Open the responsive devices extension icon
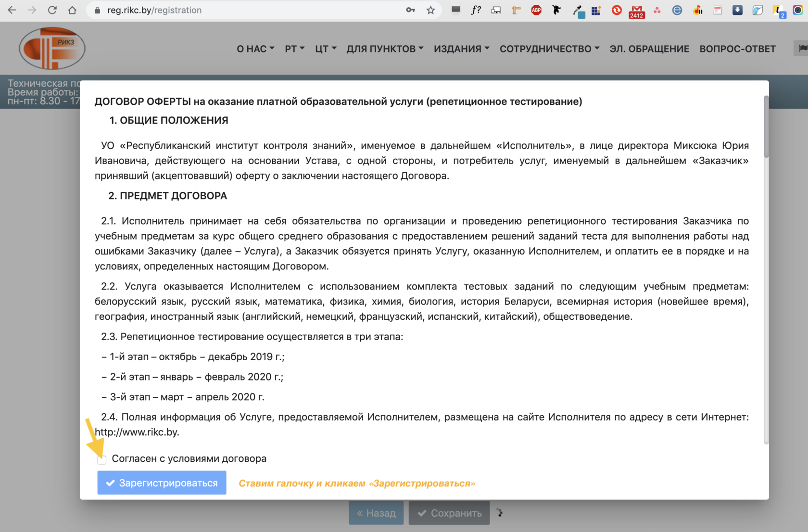The image size is (808, 532). coord(496,10)
